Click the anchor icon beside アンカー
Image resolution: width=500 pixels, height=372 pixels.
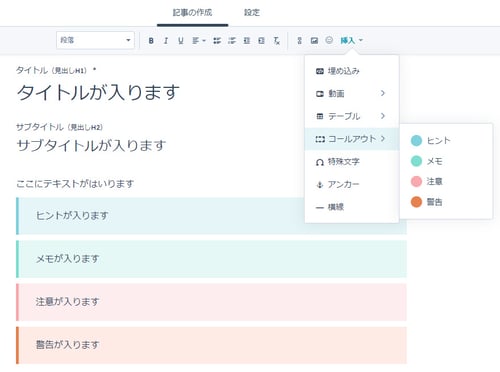point(320,185)
